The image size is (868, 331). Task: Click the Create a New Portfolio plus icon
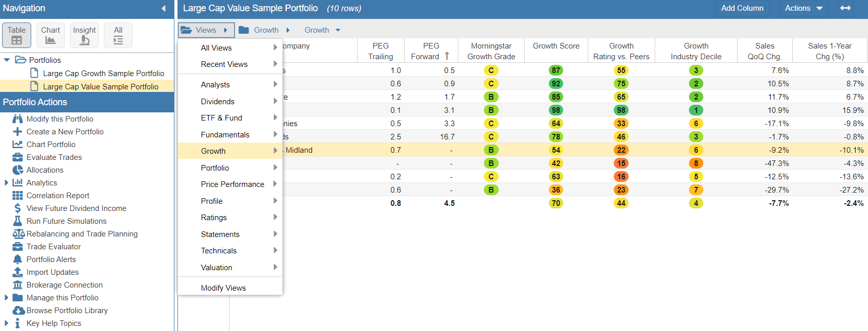coord(17,132)
